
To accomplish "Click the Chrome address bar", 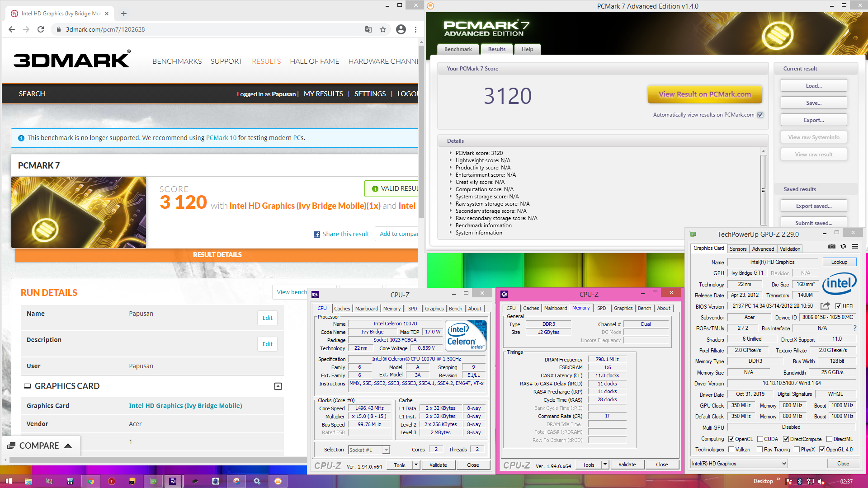I will pos(212,29).
